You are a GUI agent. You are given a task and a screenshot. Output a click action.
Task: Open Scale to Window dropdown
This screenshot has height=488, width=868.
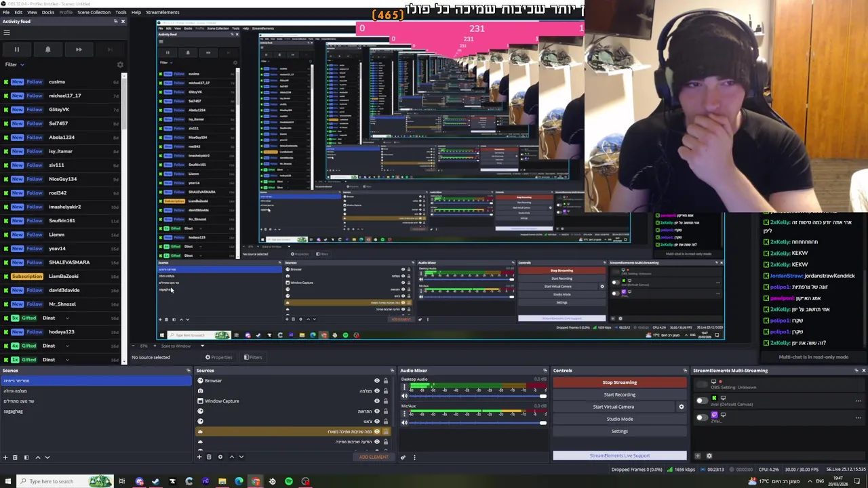[202, 346]
